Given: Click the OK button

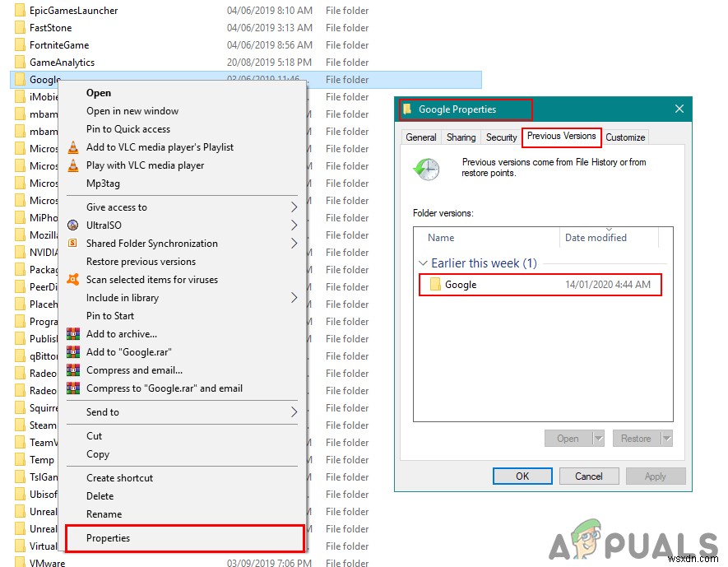Looking at the screenshot, I should click(522, 476).
